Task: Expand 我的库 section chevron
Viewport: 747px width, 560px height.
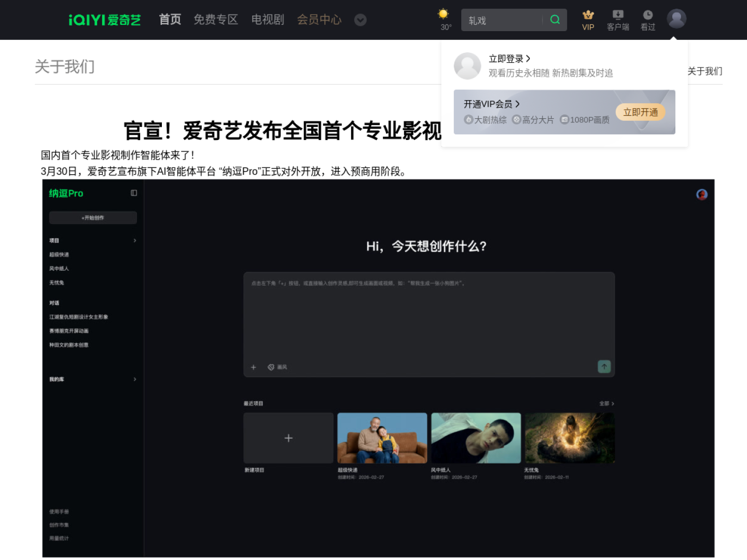Action: [135, 380]
